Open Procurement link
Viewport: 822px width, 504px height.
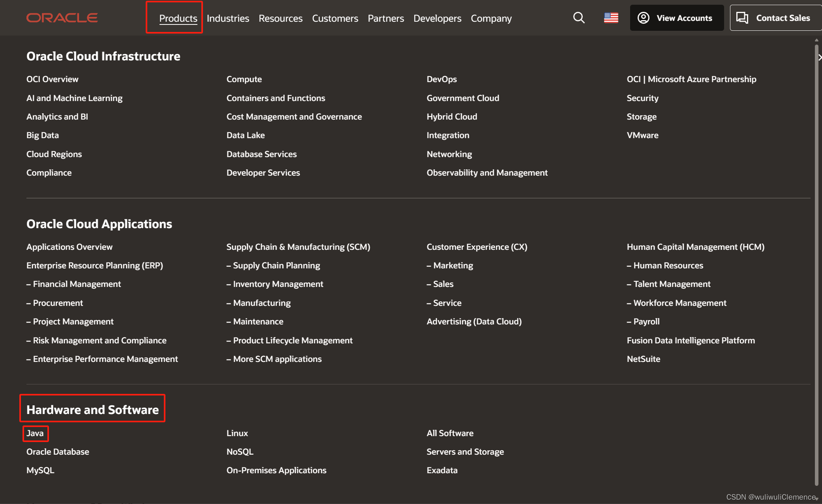tap(54, 303)
